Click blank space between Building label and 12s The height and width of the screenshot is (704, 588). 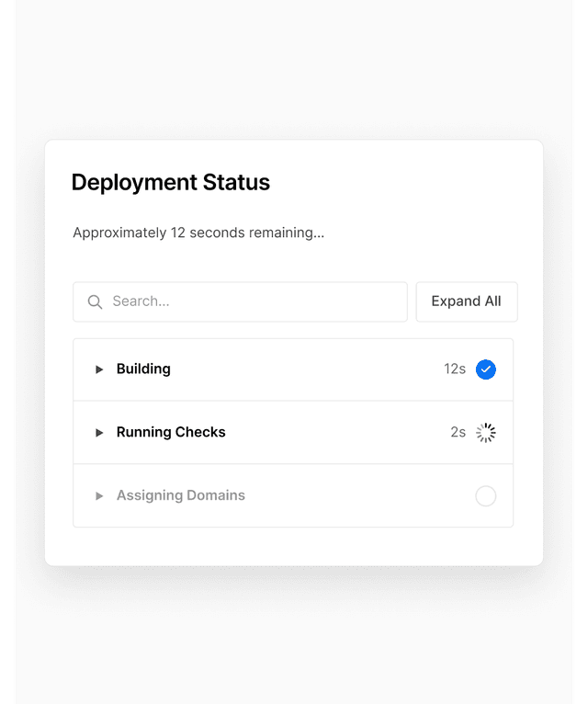[303, 369]
